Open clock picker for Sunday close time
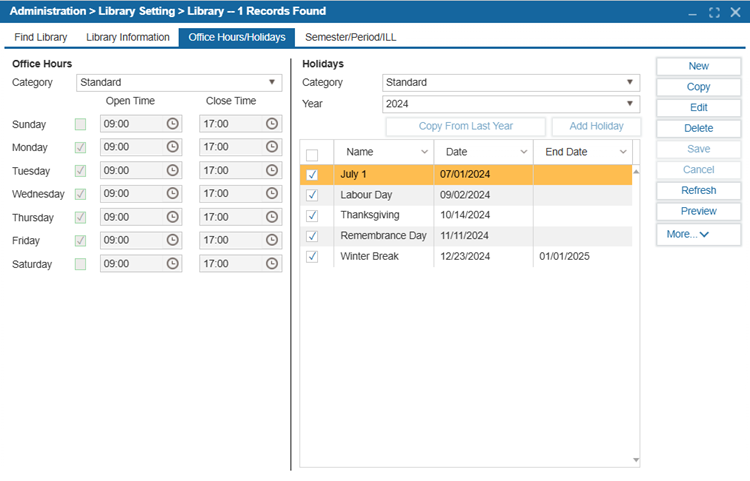750x481 pixels. (272, 124)
